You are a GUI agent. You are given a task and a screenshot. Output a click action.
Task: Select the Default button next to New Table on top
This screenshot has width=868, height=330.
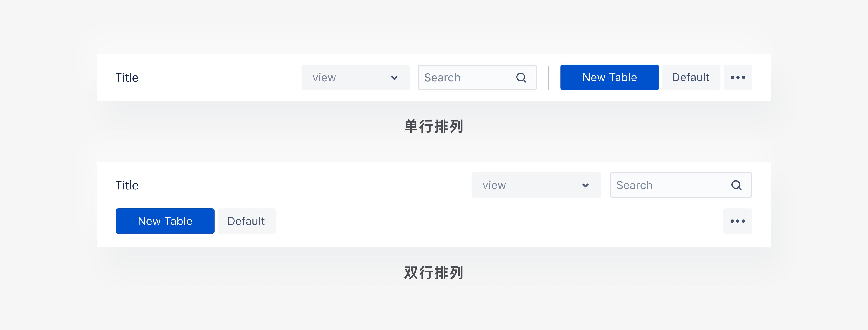[x=691, y=77]
